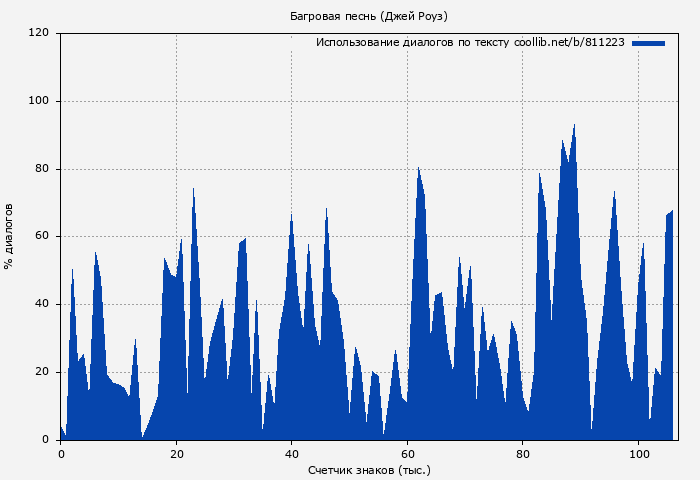Select the 100 tick label on the horizontal axis
700x480 pixels.
638,453
